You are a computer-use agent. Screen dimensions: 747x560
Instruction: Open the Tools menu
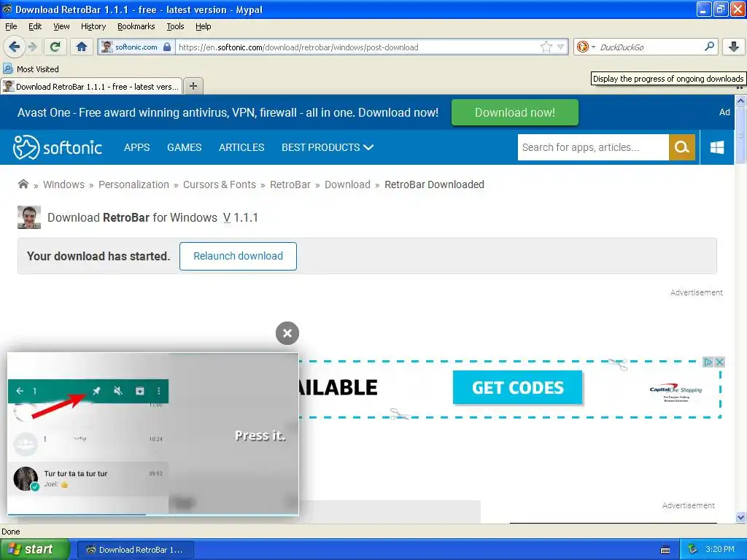(x=175, y=26)
